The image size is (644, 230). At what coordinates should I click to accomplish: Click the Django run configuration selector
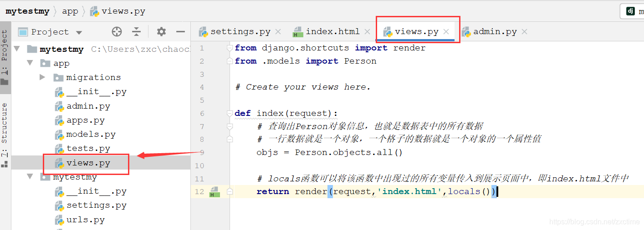(x=632, y=11)
